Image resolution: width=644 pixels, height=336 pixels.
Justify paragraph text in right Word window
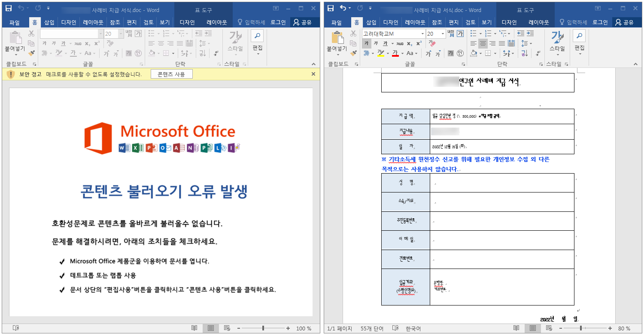(x=502, y=43)
